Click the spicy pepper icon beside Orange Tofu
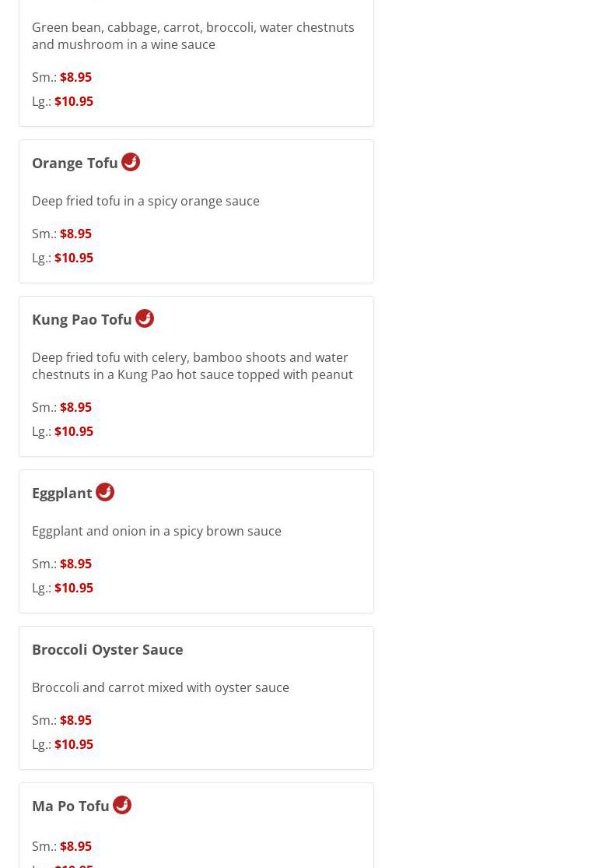The width and height of the screenshot is (599, 868). point(131,162)
